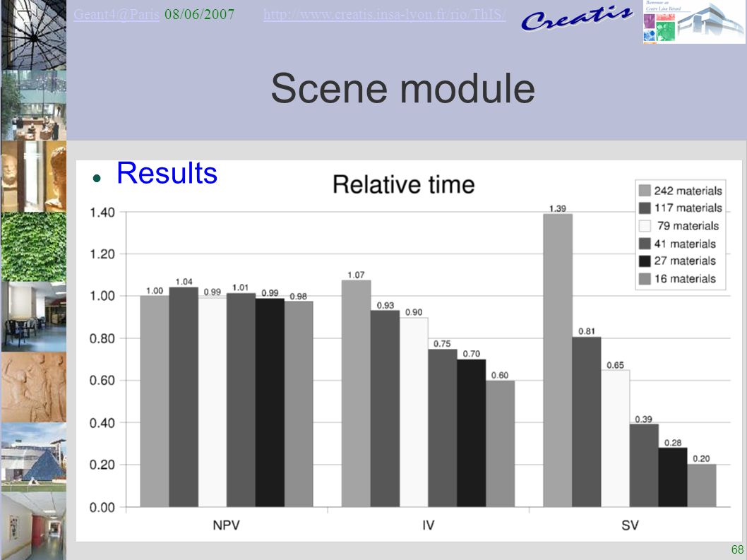
Task: Click the Results bullet heading
Action: [x=167, y=172]
